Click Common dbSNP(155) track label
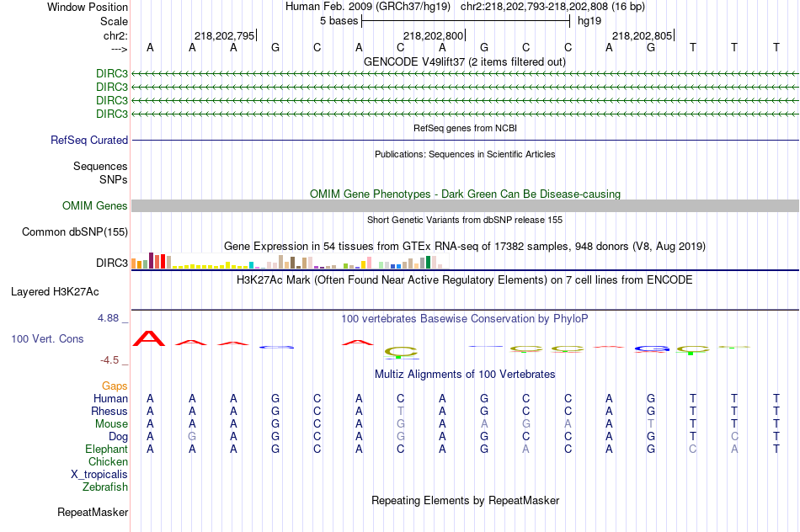 (x=75, y=232)
